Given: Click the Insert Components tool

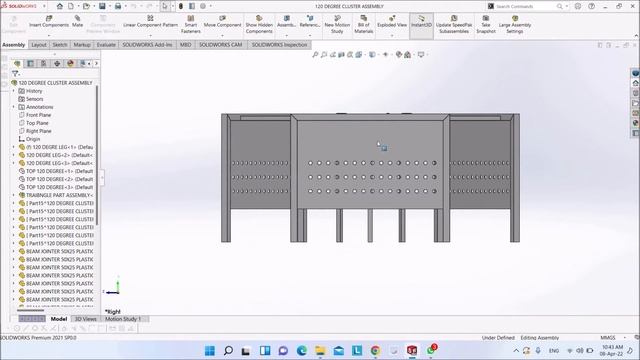Looking at the screenshot, I should 49,21.
